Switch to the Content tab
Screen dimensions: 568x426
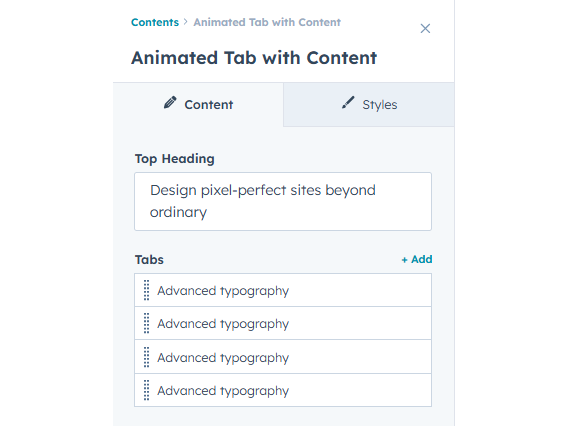point(198,105)
